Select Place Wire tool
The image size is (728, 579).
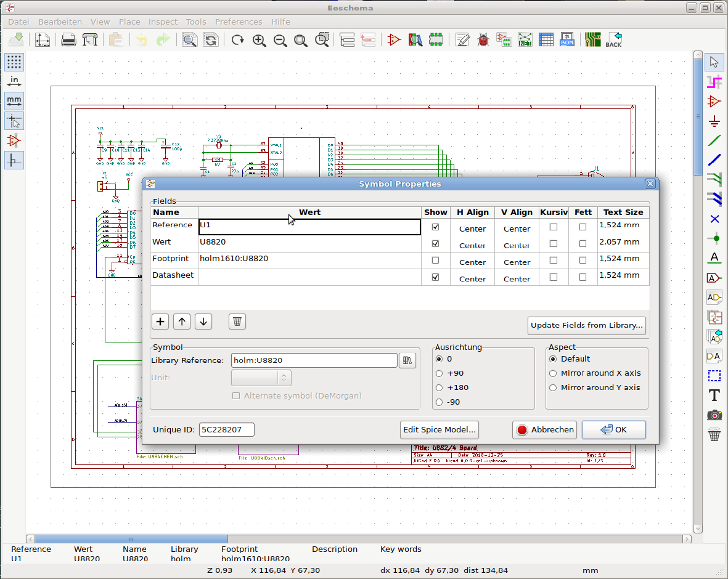714,141
